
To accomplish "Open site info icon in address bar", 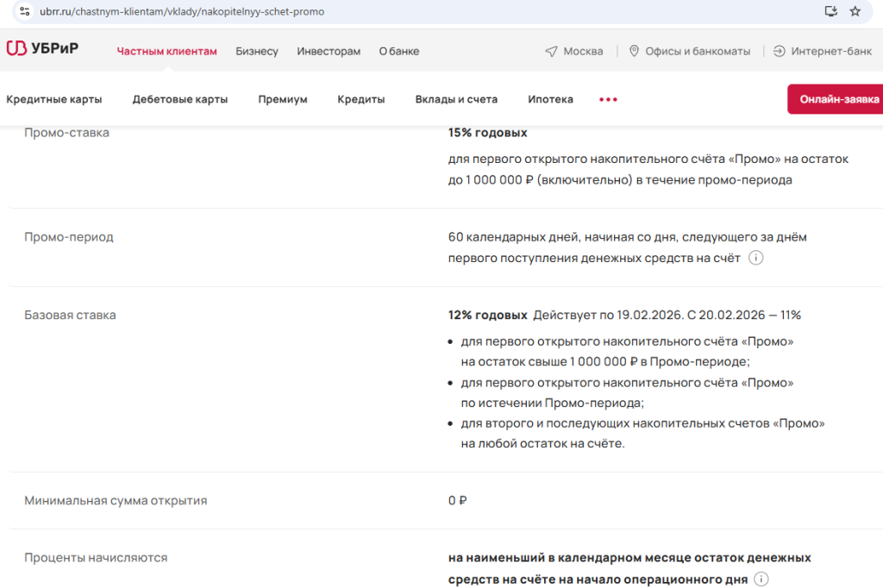I will click(24, 12).
